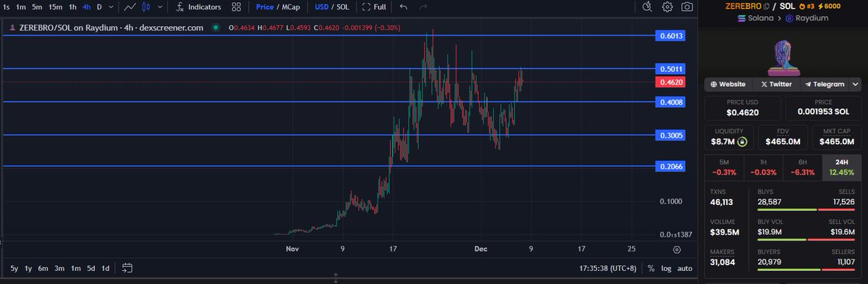868x284 pixels.
Task: Set date range to 1m in bottom bar
Action: coord(75,268)
